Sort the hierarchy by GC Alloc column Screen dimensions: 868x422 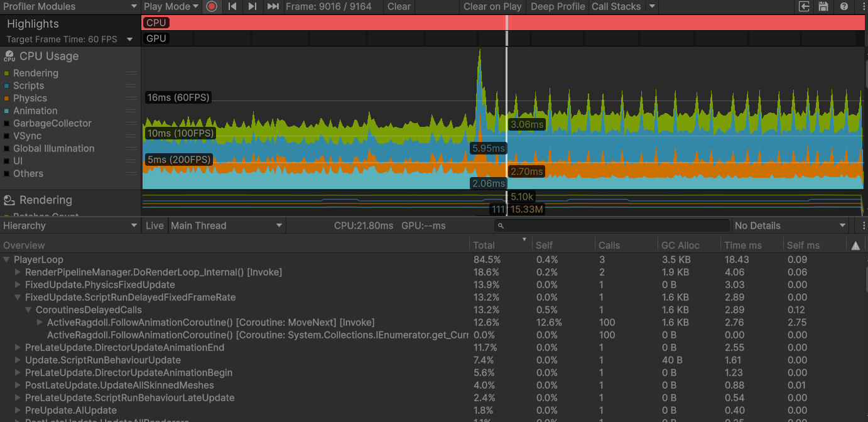pos(680,246)
